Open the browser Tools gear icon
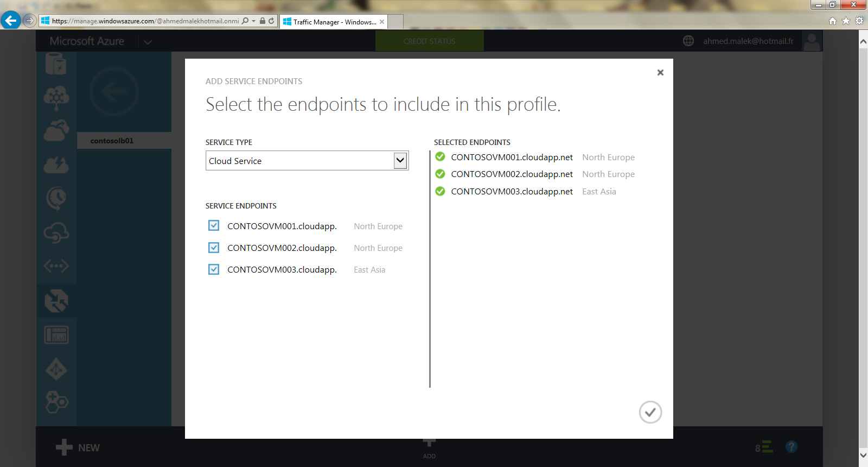Screen dimensions: 868x467 click(859, 21)
